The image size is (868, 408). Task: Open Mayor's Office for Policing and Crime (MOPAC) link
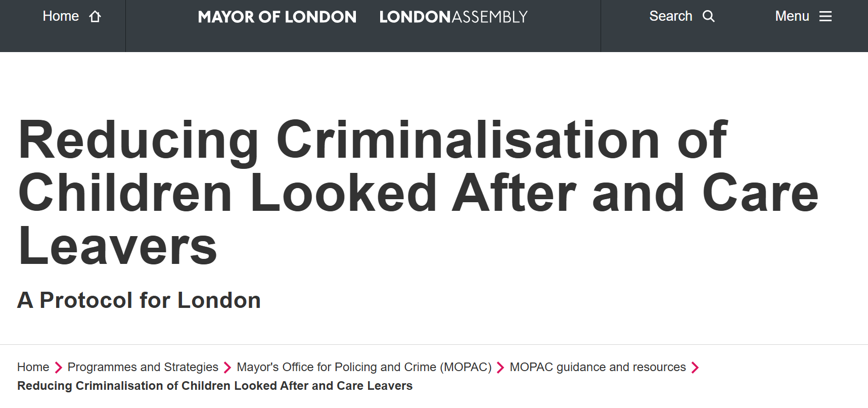364,367
